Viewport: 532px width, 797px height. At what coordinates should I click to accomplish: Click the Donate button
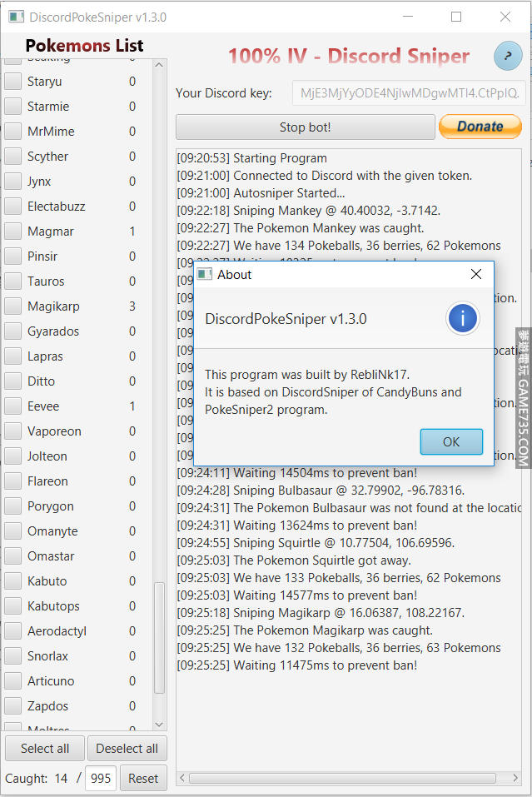click(480, 127)
